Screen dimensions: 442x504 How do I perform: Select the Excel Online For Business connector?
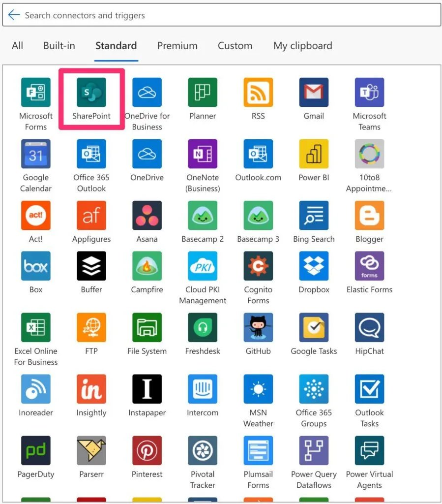pos(36,328)
